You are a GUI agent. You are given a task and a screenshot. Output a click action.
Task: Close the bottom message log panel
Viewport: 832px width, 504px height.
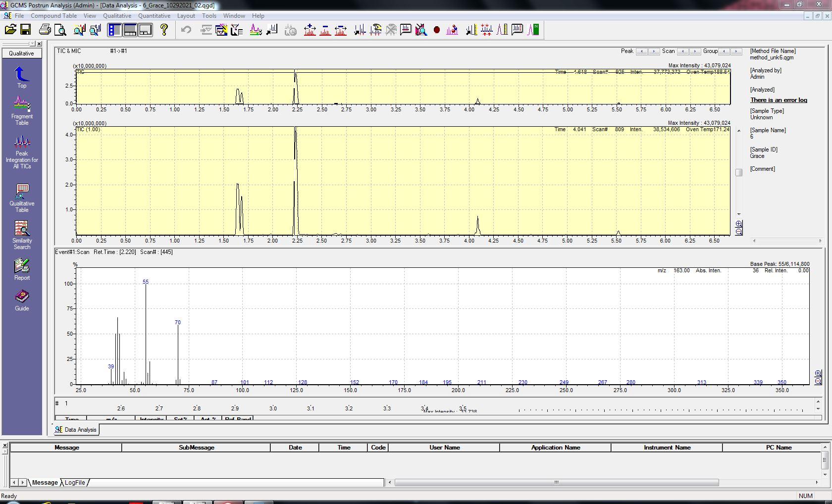click(5, 446)
